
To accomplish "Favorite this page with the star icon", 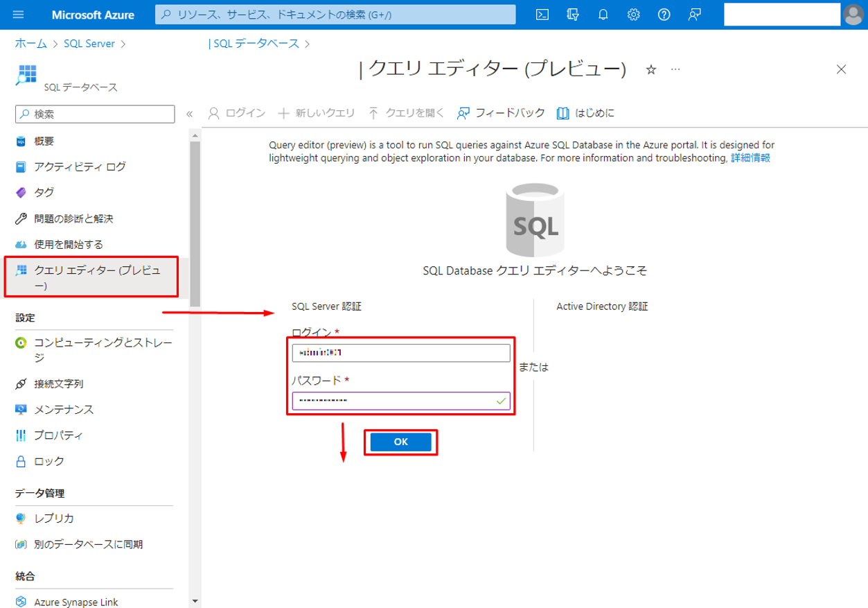I will (650, 69).
